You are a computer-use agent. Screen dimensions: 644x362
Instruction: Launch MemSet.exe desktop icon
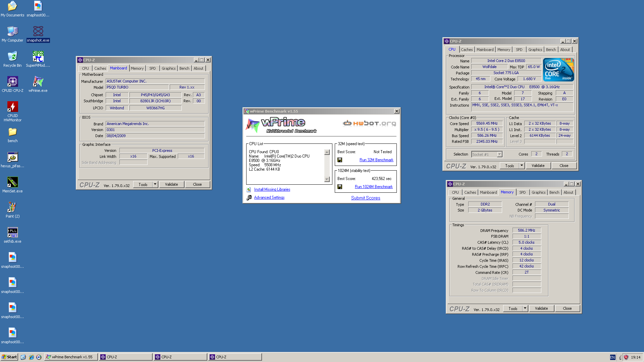(12, 185)
